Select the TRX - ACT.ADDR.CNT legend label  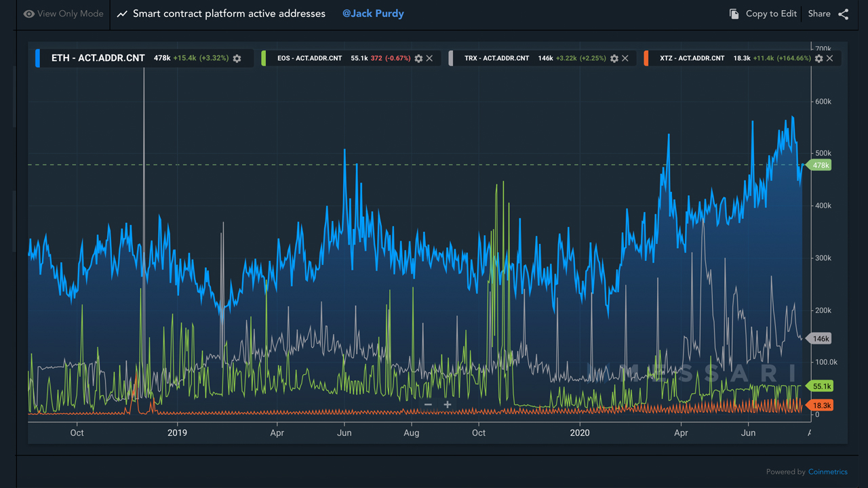[x=497, y=58]
